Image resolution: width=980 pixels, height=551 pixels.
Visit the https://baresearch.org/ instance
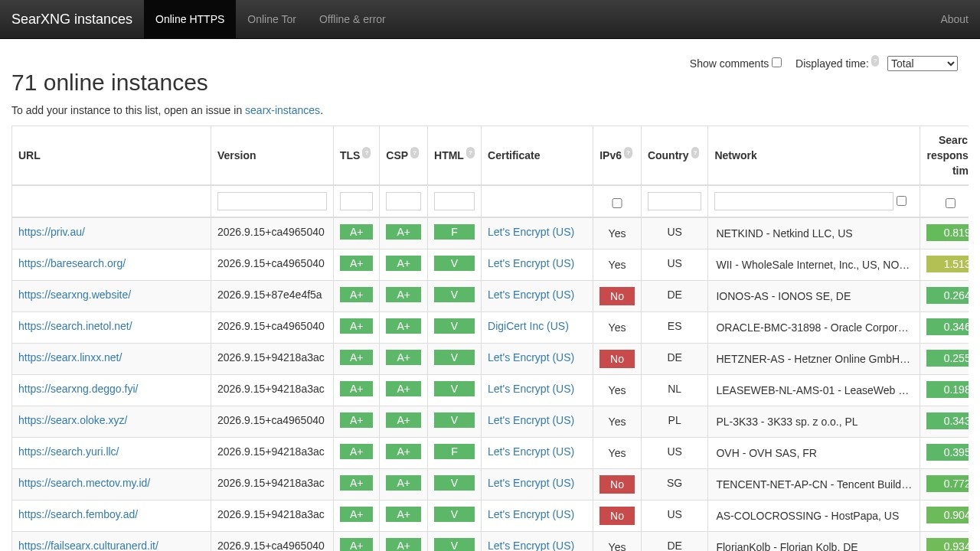pos(72,263)
